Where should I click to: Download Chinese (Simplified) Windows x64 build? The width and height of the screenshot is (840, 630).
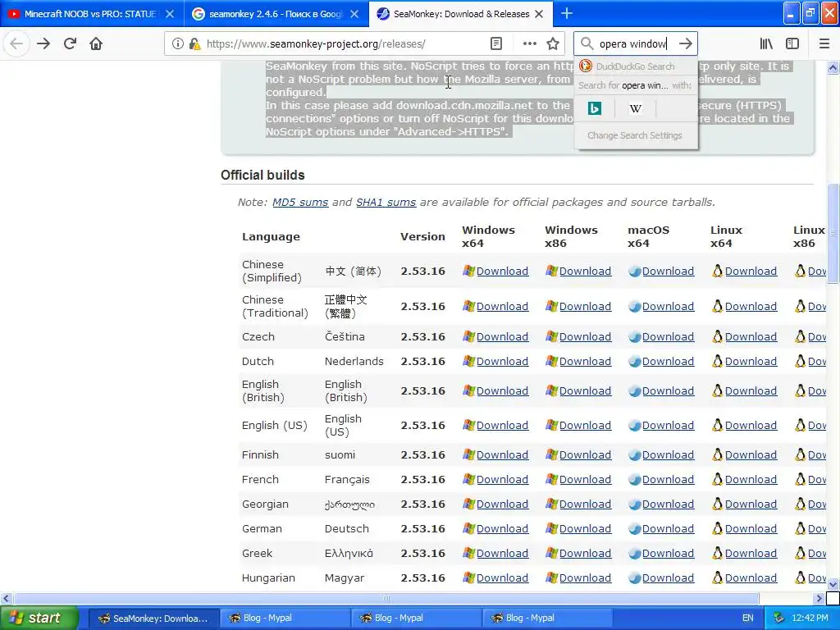[502, 271]
